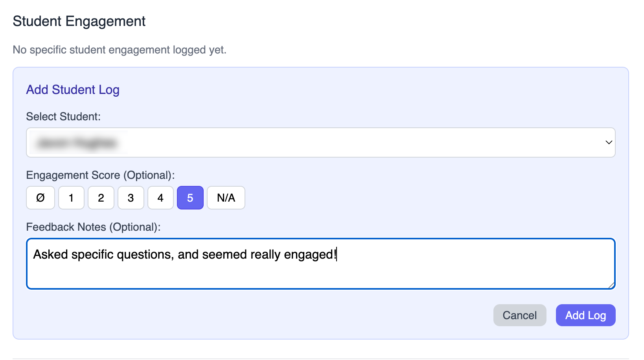Set engagement score to 4
The image size is (644, 360).
[160, 198]
